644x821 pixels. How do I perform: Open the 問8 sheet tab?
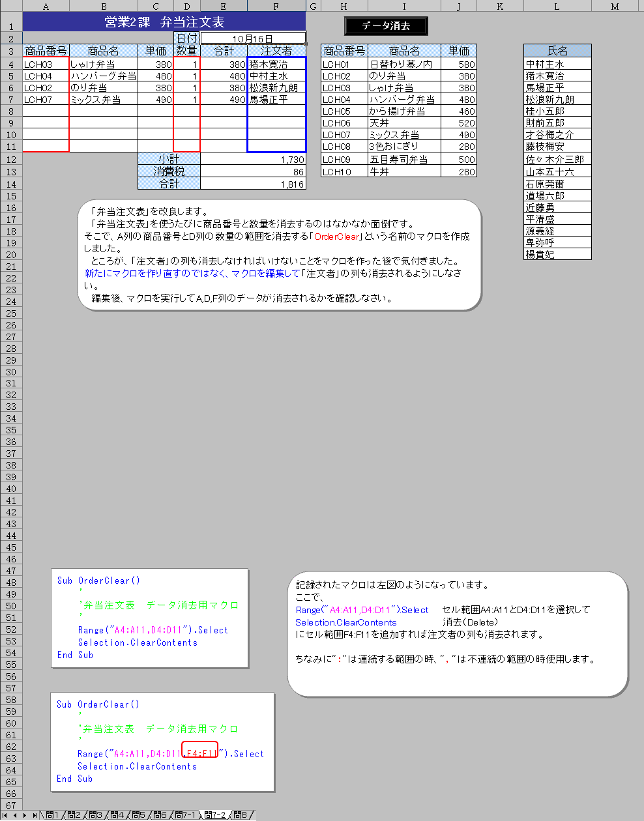[x=241, y=815]
